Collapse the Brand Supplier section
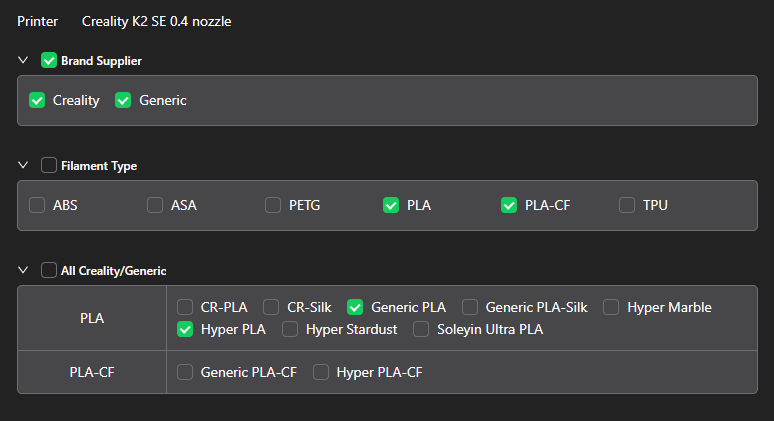 pos(23,61)
